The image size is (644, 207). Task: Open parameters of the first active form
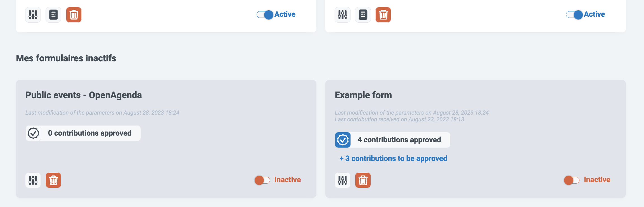point(33,15)
